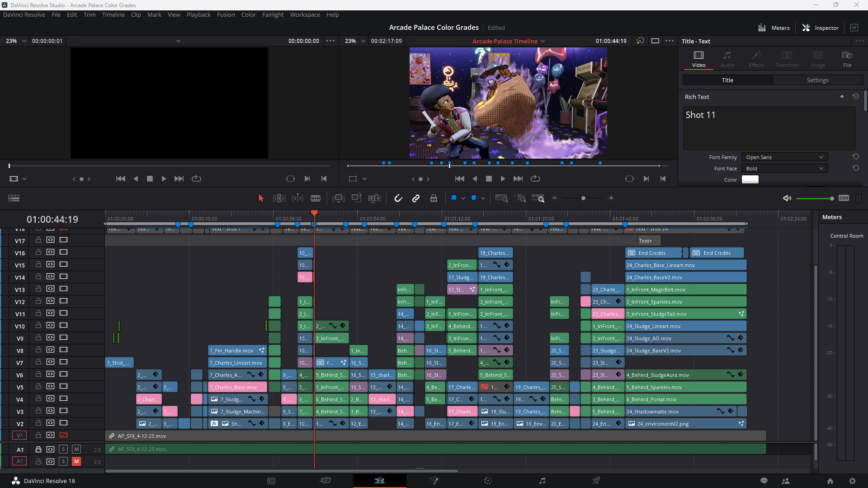
Task: Select the 7_Pin_Handle.mov clip
Action: point(238,351)
